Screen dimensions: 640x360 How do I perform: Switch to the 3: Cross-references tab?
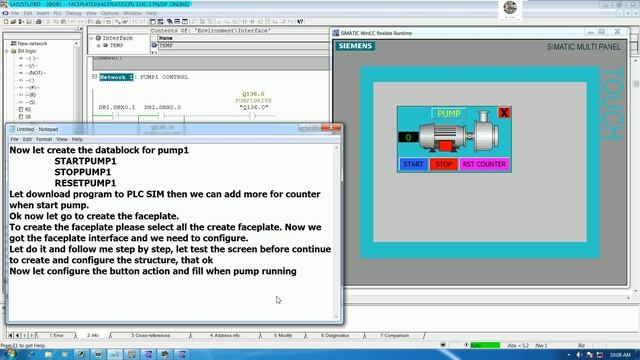coord(150,336)
